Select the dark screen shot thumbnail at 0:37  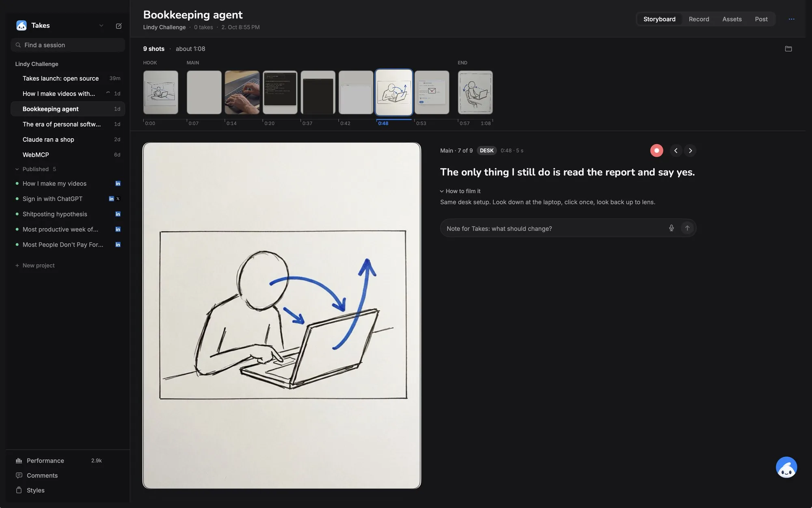point(318,92)
